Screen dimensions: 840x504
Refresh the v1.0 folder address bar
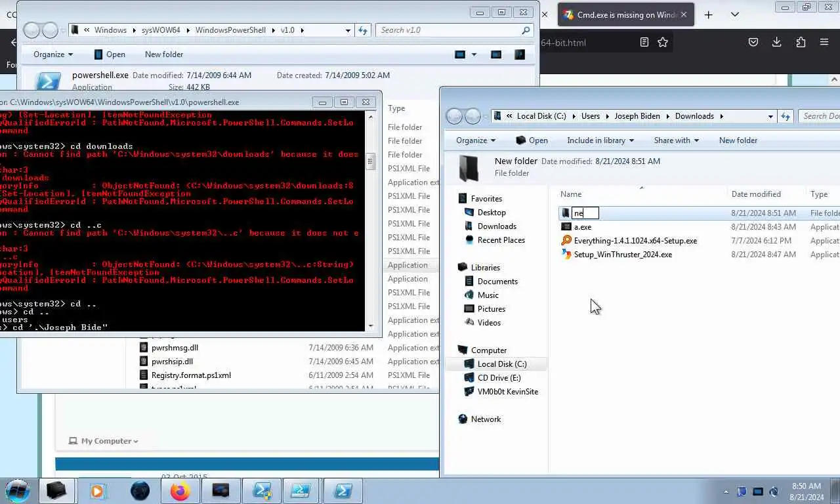pos(363,30)
